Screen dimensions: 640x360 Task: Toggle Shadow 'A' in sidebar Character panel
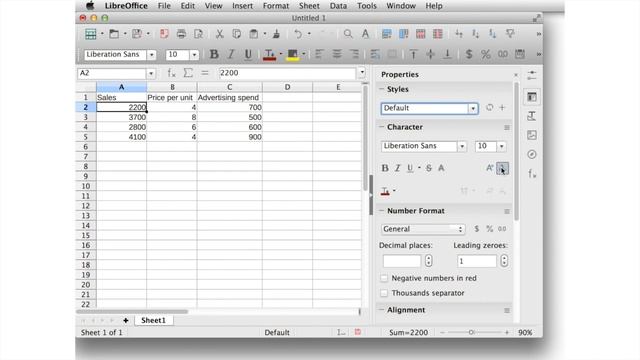(441, 168)
